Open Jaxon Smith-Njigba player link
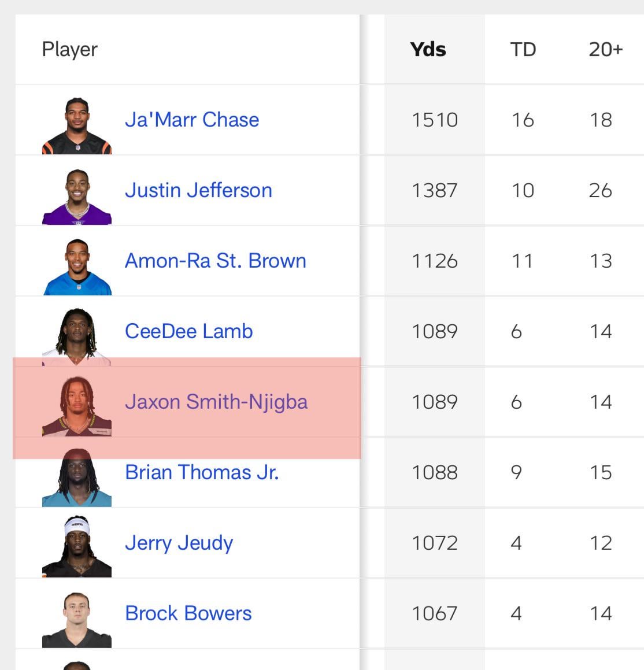 click(x=216, y=402)
